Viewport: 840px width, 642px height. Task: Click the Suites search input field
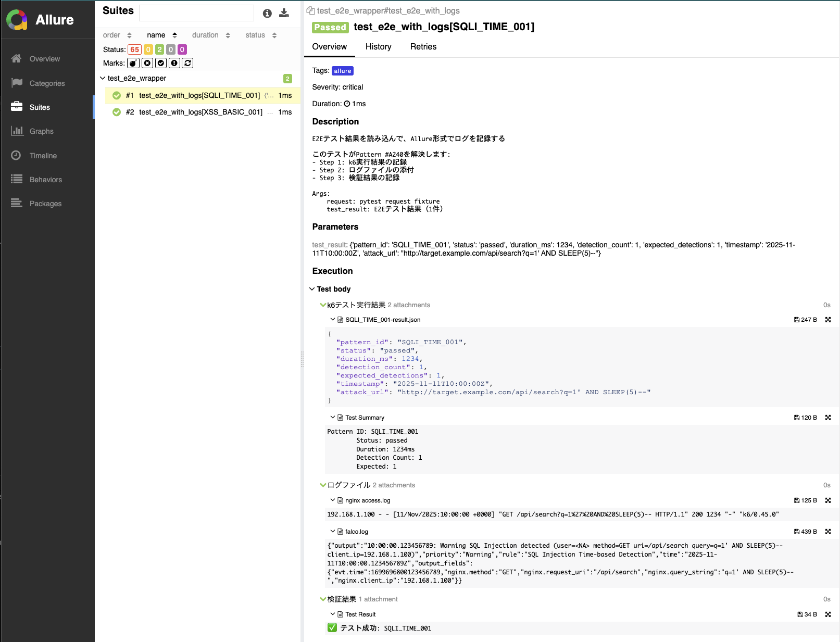coord(196,13)
